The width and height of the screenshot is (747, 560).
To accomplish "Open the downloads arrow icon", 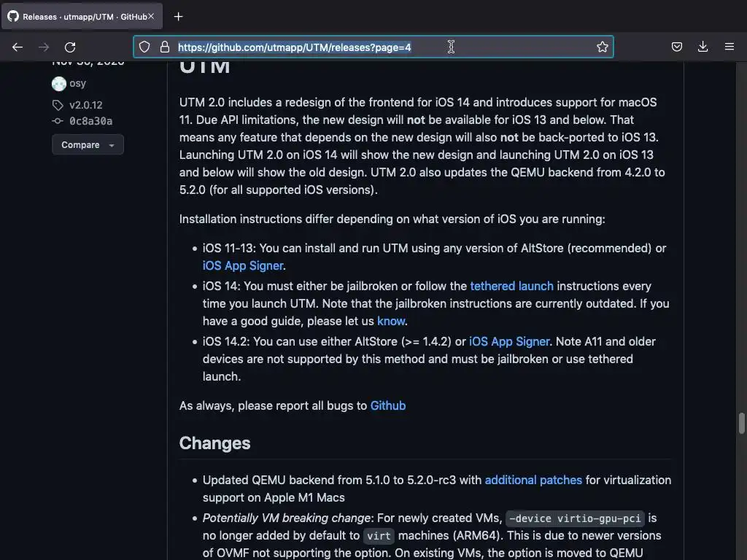I will [703, 47].
